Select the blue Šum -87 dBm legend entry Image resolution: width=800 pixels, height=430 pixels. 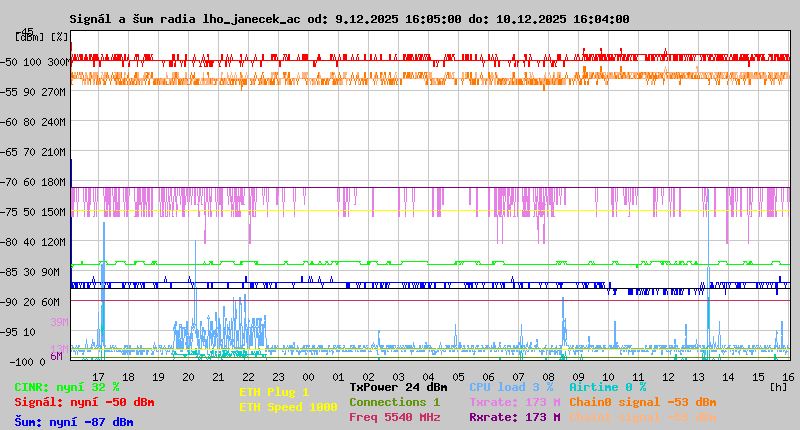tap(74, 422)
